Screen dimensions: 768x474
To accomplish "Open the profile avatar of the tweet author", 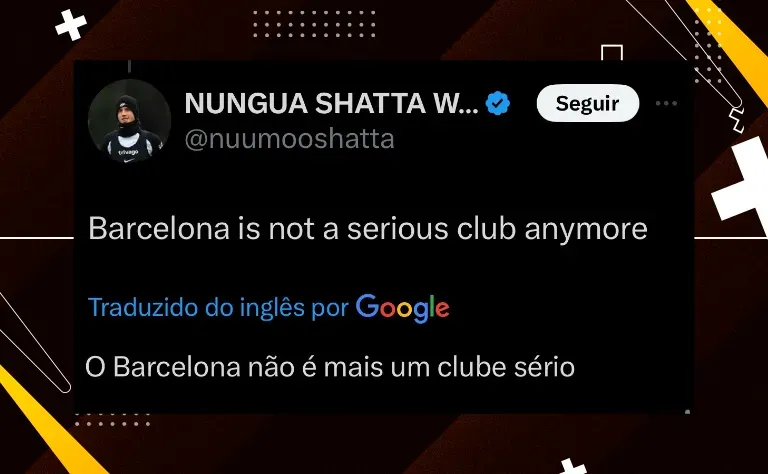I will pyautogui.click(x=129, y=121).
